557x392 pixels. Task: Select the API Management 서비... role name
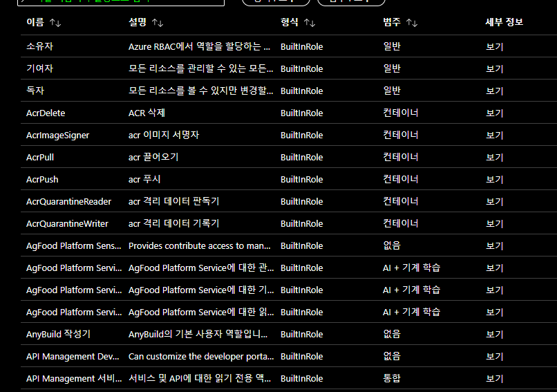(74, 378)
